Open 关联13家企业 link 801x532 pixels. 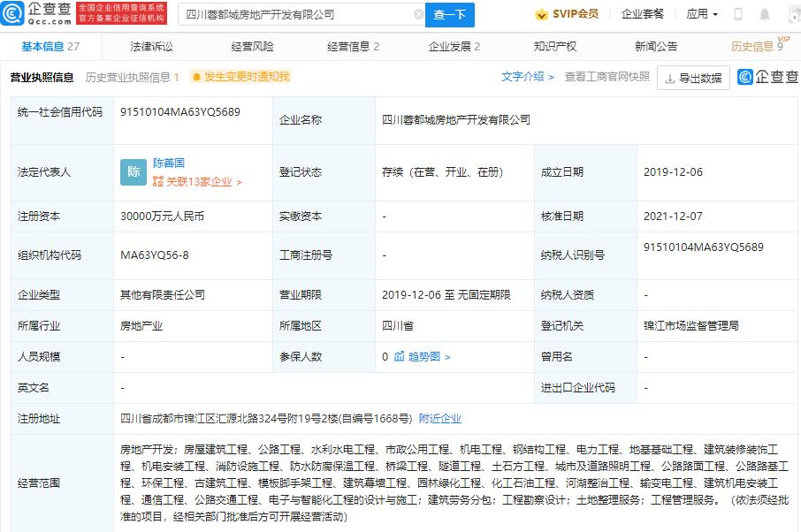click(197, 182)
